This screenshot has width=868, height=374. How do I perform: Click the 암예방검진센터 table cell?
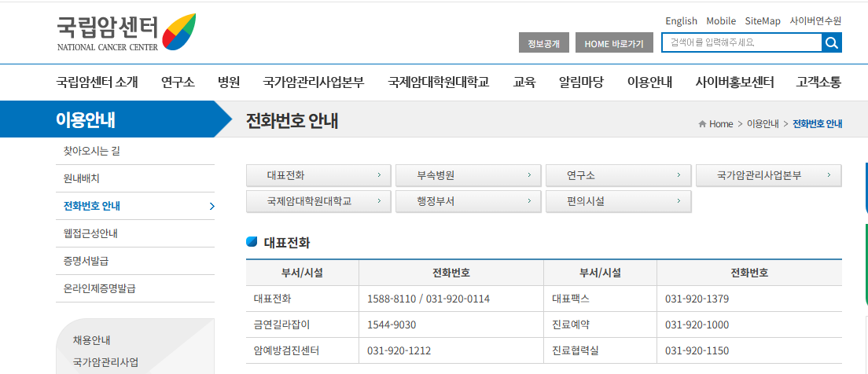(303, 350)
